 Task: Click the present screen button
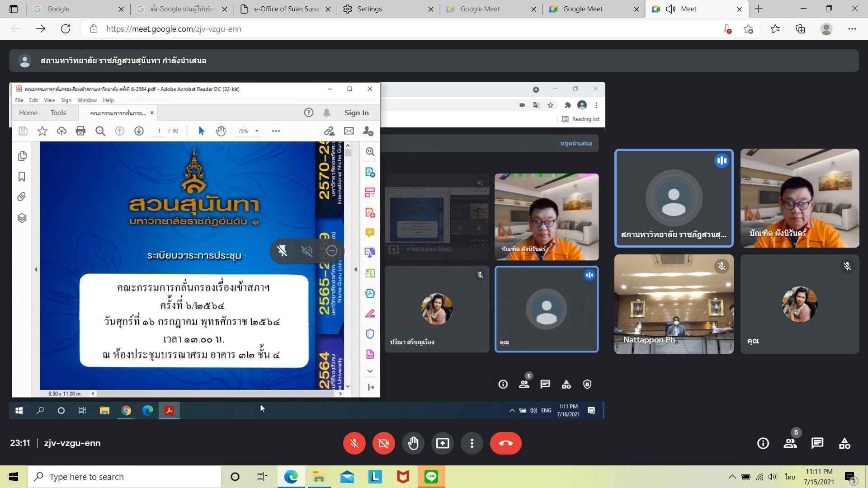[442, 443]
